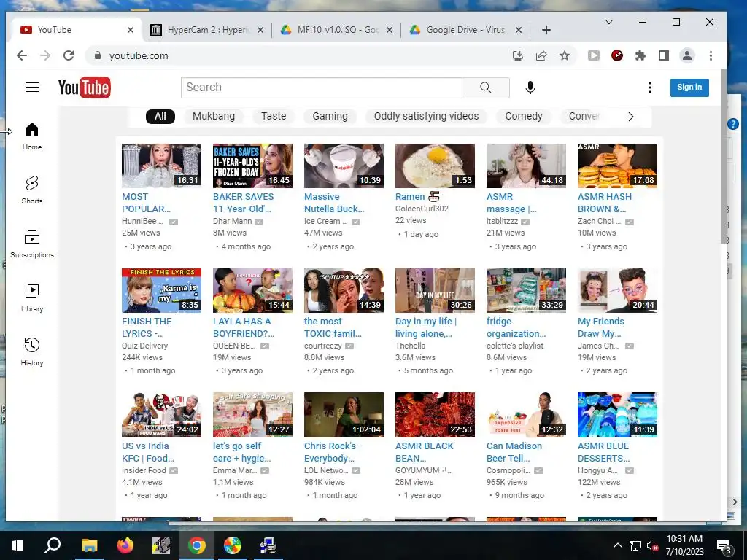Open Massive Nutella Bucket video title
The image size is (747, 560).
click(x=334, y=203)
